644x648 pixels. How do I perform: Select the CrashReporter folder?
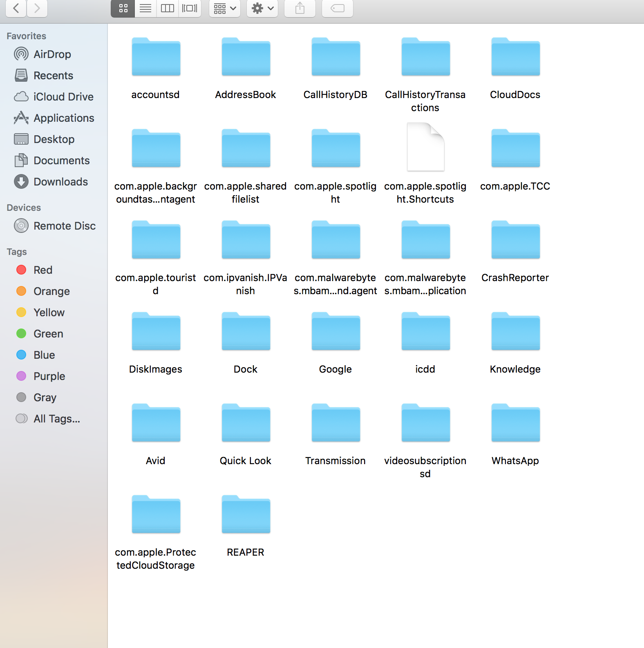click(x=515, y=240)
